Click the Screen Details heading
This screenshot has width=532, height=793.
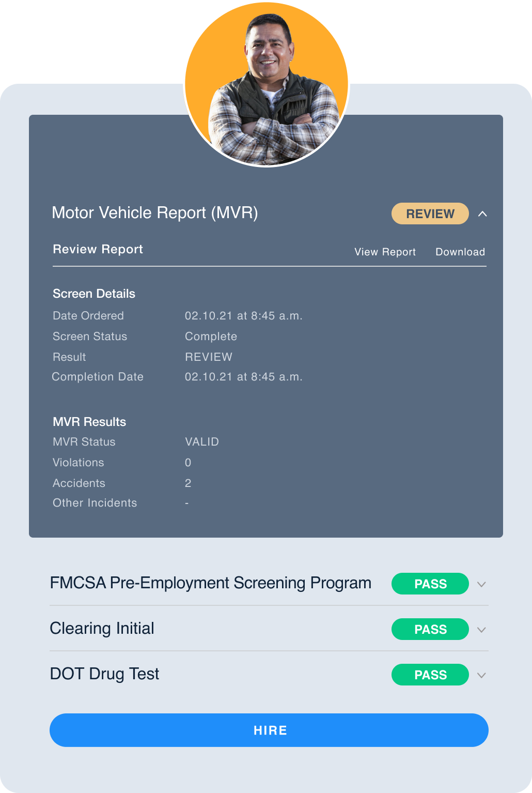(x=94, y=294)
